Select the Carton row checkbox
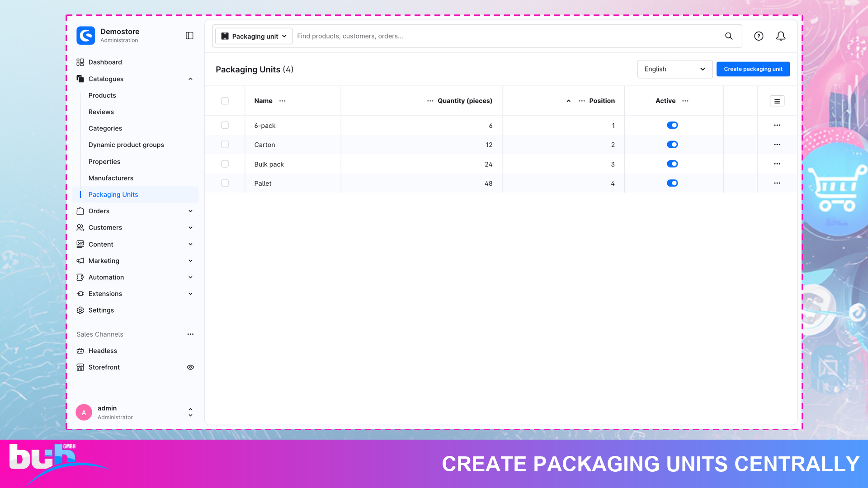The height and width of the screenshot is (488, 868). click(x=225, y=145)
